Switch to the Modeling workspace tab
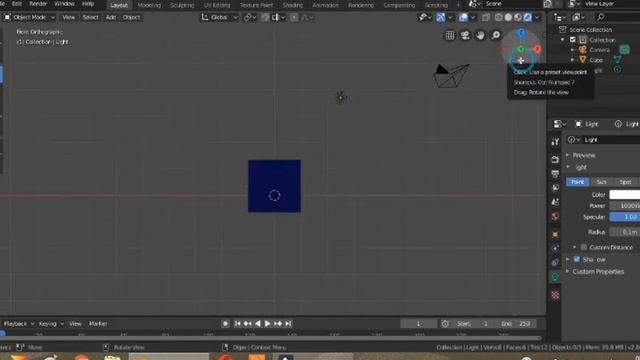The width and height of the screenshot is (640, 360). [149, 5]
